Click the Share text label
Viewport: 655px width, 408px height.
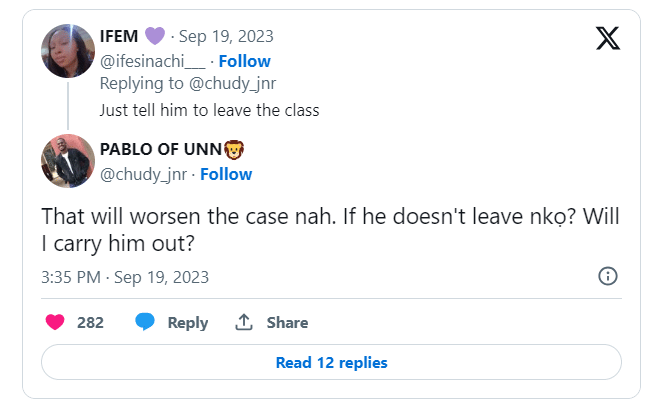point(287,322)
